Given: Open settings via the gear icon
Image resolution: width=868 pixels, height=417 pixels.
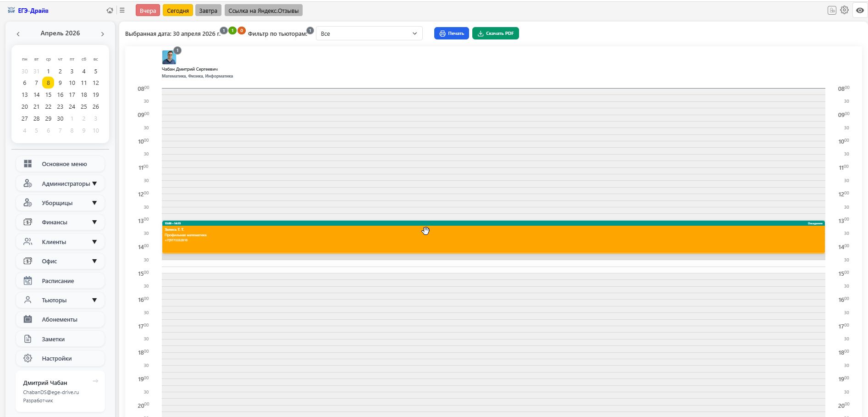Looking at the screenshot, I should [844, 9].
